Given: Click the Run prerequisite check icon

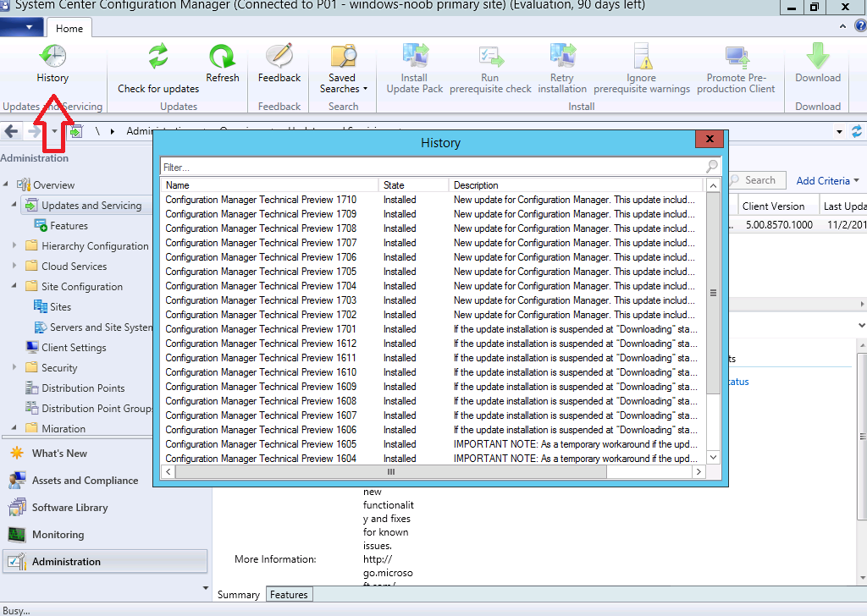Looking at the screenshot, I should pyautogui.click(x=490, y=57).
